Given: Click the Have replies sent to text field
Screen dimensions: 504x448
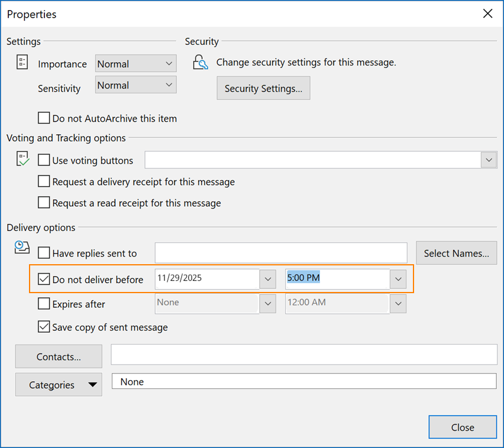Looking at the screenshot, I should [281, 253].
